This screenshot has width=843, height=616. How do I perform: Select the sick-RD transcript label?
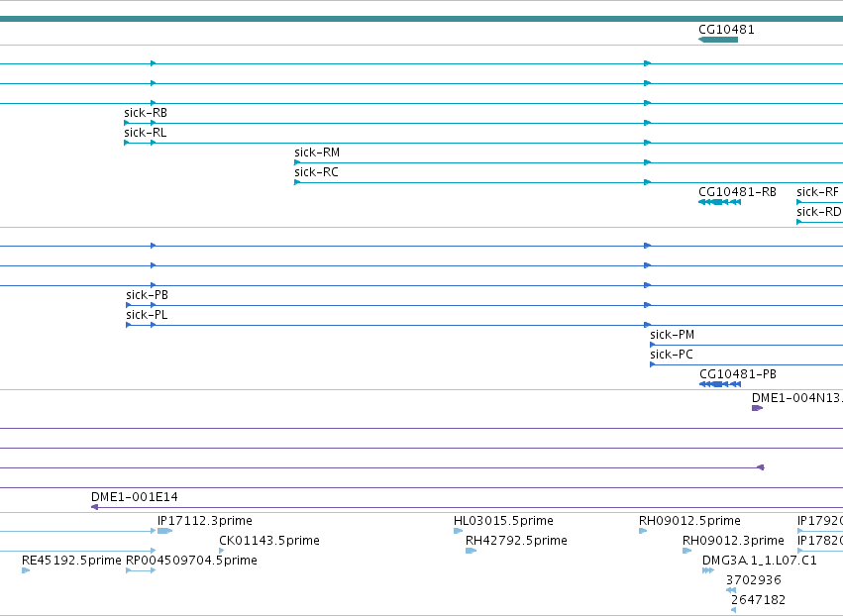pyautogui.click(x=819, y=212)
